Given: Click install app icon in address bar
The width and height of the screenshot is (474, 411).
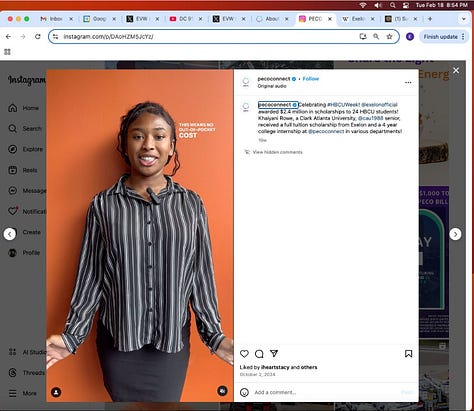Looking at the screenshot, I should [363, 37].
